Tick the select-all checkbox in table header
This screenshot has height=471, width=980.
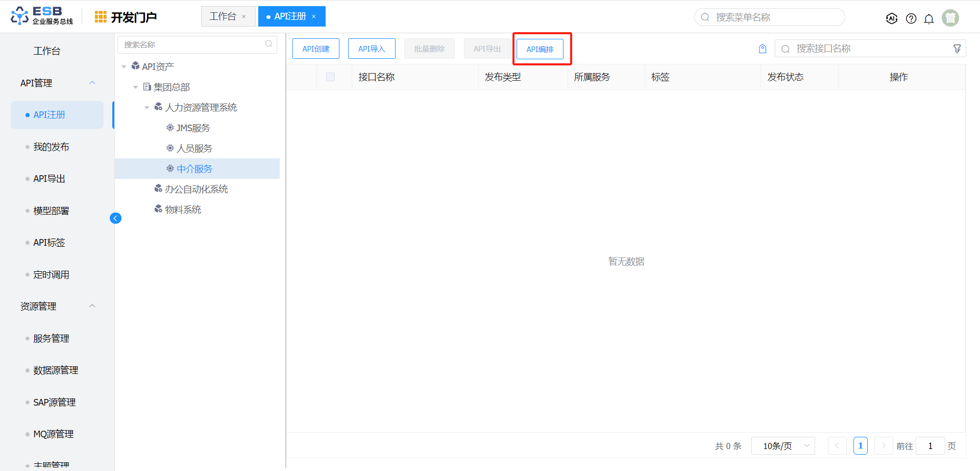point(330,77)
